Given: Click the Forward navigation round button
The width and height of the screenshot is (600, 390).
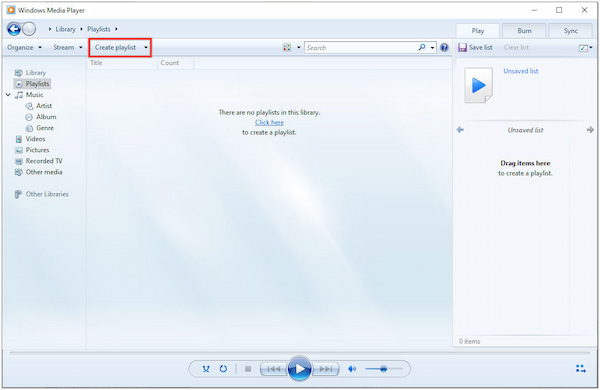Looking at the screenshot, I should (x=29, y=29).
